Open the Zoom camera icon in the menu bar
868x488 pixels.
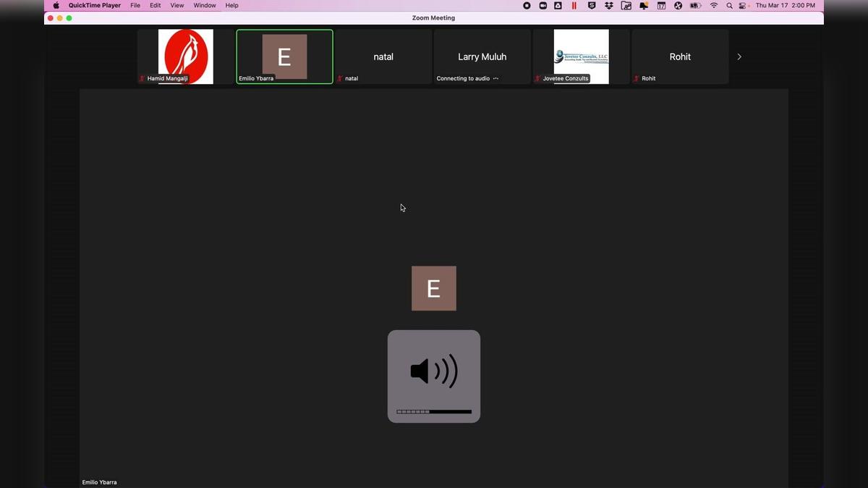(x=542, y=6)
